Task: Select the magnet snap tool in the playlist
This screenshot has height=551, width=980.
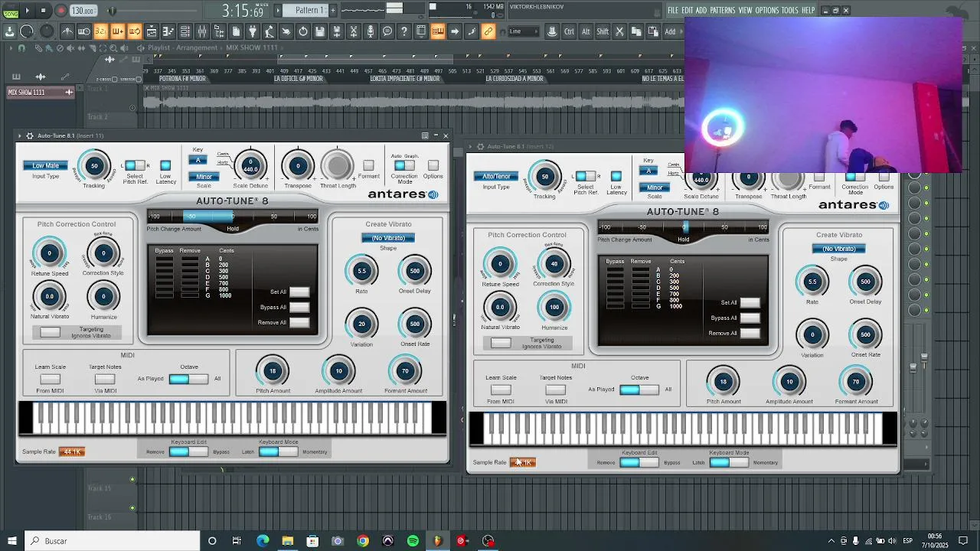Action: click(x=21, y=48)
